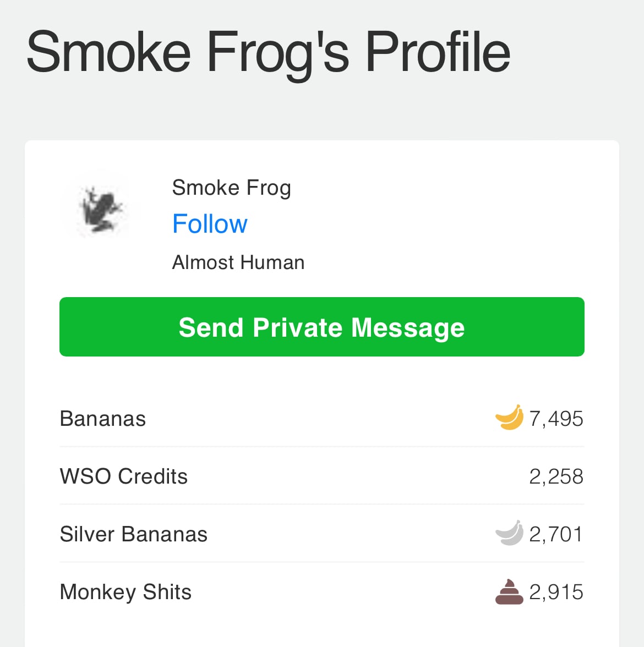Select the 2,915 monkey shits count
This screenshot has height=647, width=644.
click(x=556, y=592)
